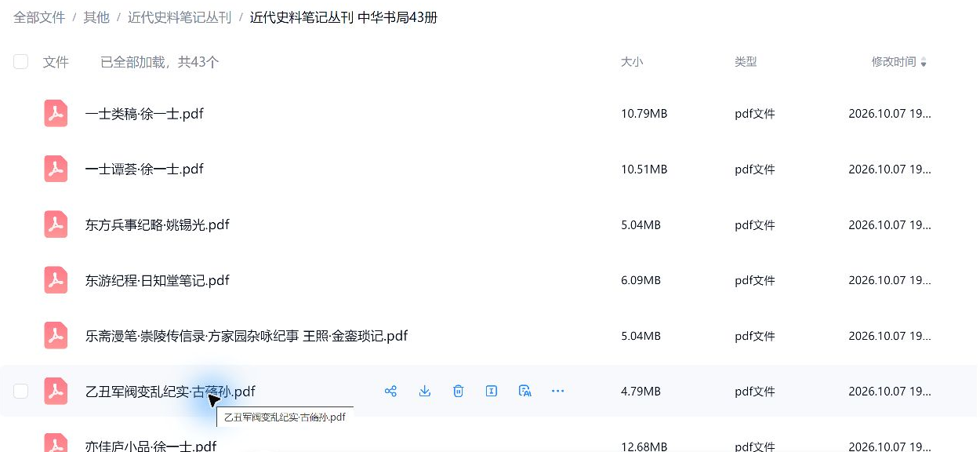This screenshot has height=452, width=980.
Task: Click the 4.79MB size value
Action: (641, 391)
